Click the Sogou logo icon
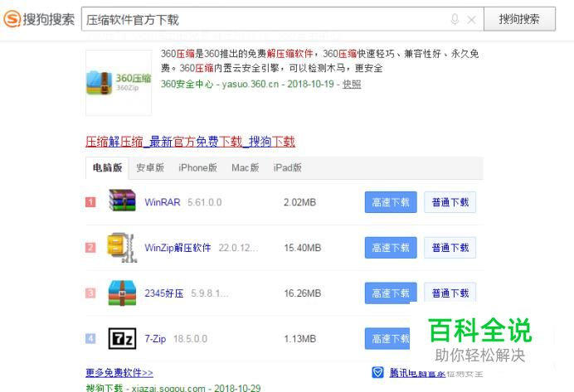The height and width of the screenshot is (392, 574). coord(12,19)
